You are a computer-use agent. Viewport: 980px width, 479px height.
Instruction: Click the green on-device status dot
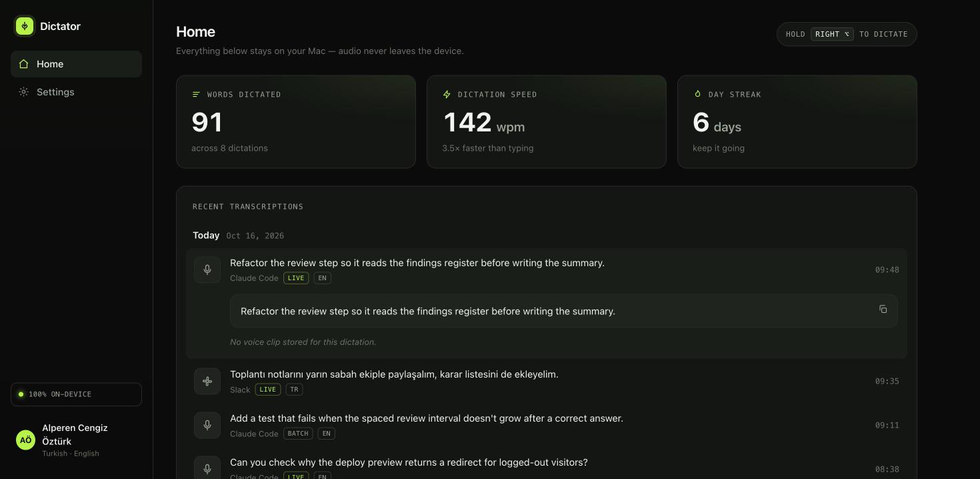(x=21, y=394)
